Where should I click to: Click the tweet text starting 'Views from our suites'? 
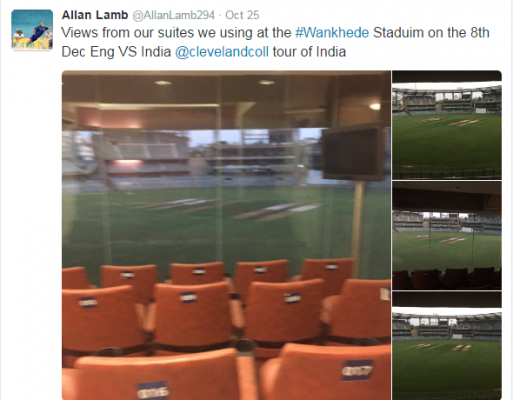[x=275, y=42]
